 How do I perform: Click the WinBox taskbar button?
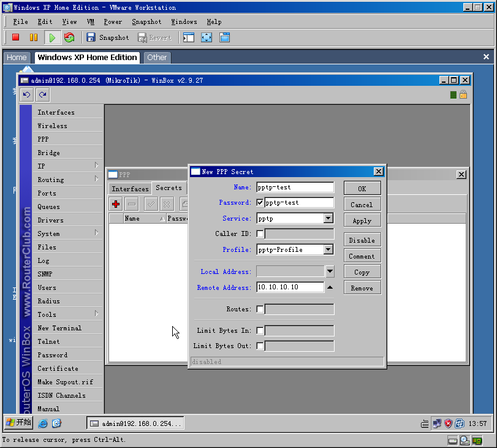pyautogui.click(x=135, y=423)
